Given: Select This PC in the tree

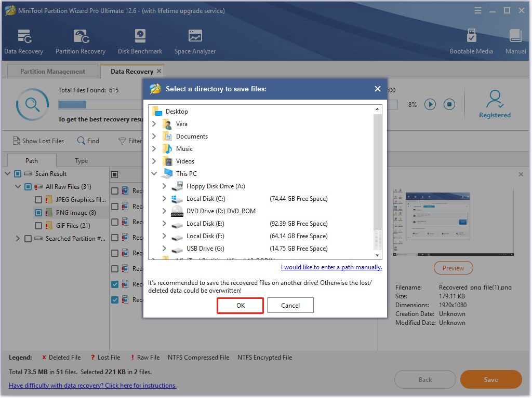Looking at the screenshot, I should [x=180, y=174].
